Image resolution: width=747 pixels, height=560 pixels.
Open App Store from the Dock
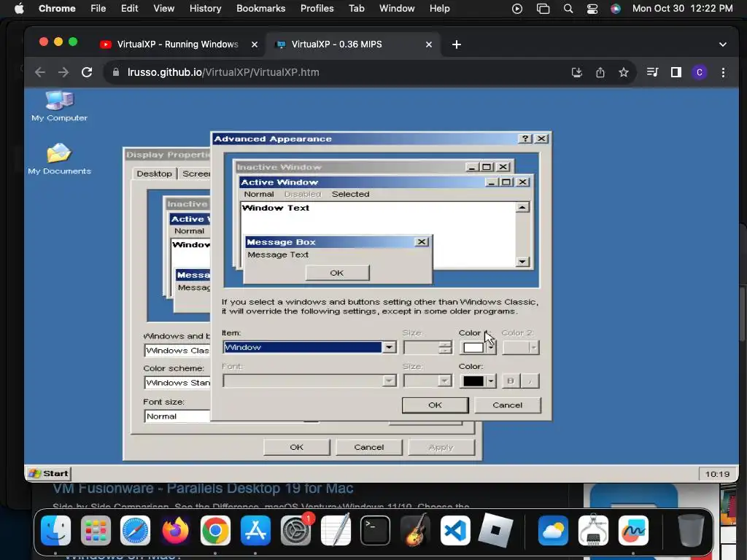tap(255, 530)
